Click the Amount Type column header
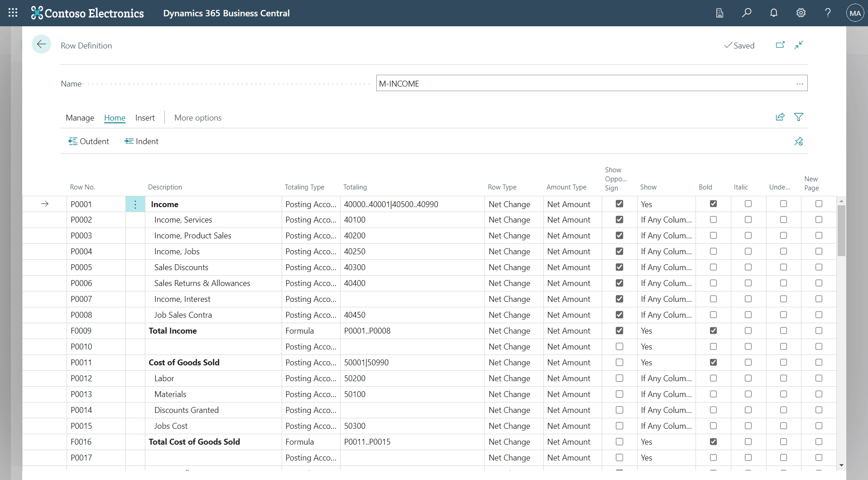The height and width of the screenshot is (480, 868). coord(566,187)
